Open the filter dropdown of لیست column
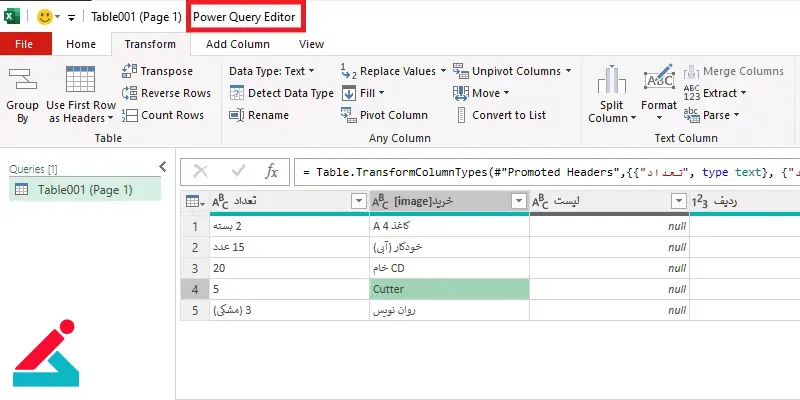The image size is (800, 400). [679, 202]
